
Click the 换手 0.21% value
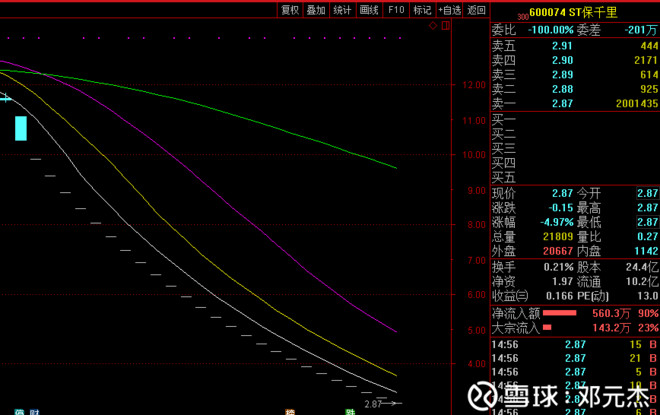click(x=559, y=267)
